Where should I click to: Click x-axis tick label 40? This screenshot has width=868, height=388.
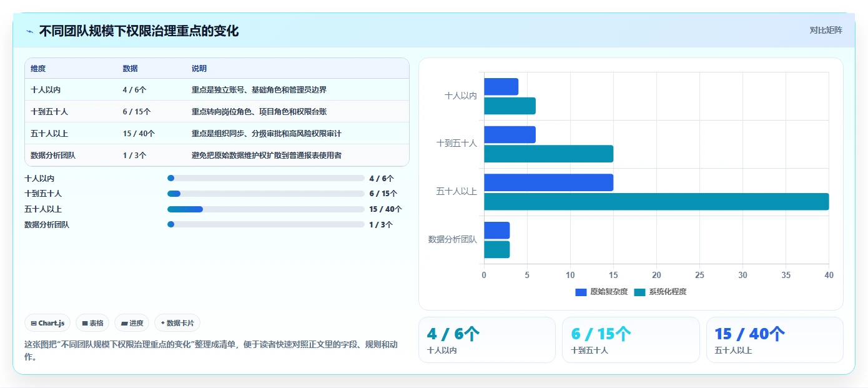pos(829,275)
